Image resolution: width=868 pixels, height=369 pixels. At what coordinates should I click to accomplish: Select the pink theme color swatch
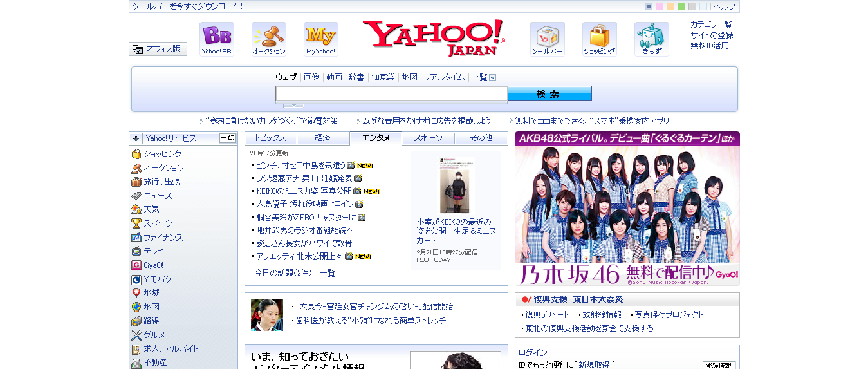pyautogui.click(x=660, y=6)
